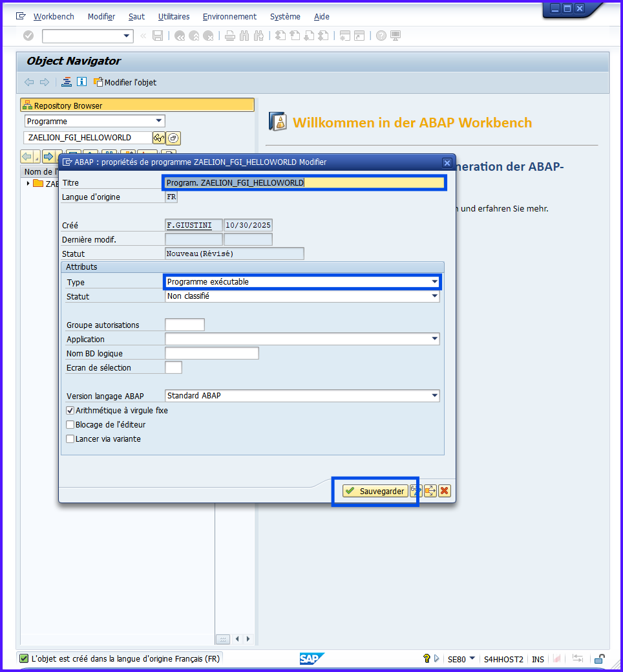The image size is (623, 672).
Task: Click the Repository Browser button
Action: pyautogui.click(x=137, y=105)
